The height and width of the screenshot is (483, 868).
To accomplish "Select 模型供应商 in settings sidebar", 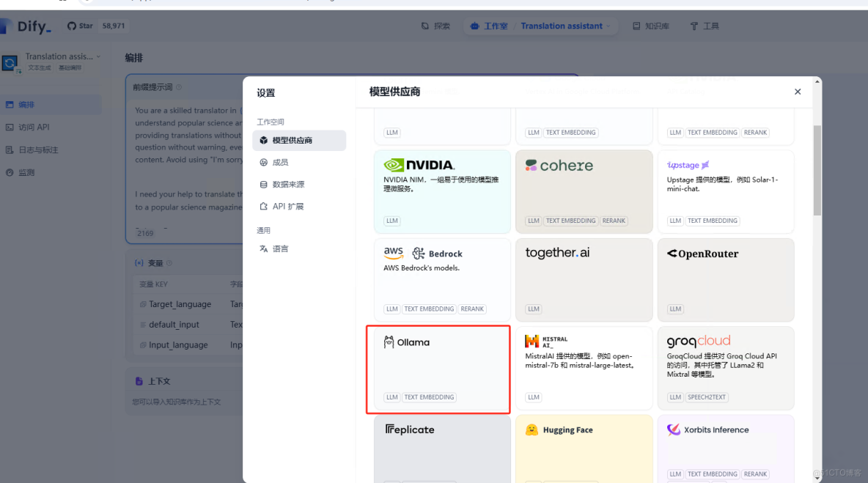I will [299, 141].
